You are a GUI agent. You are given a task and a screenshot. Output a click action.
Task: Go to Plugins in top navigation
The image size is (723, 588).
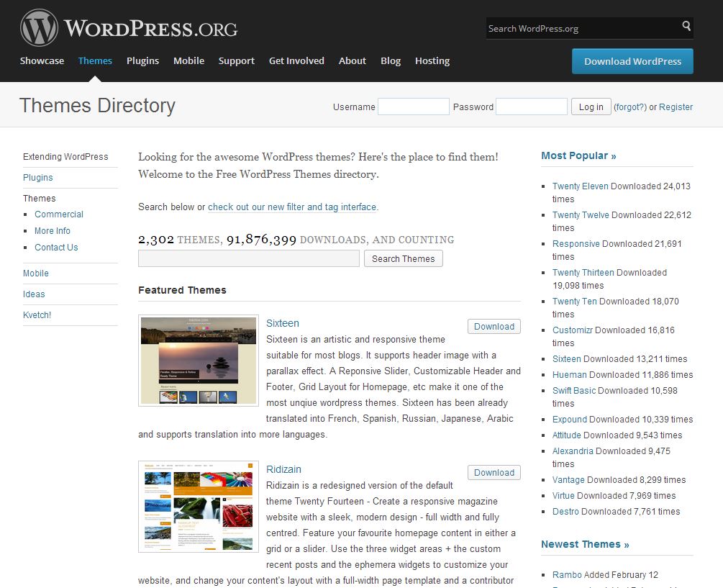(142, 61)
